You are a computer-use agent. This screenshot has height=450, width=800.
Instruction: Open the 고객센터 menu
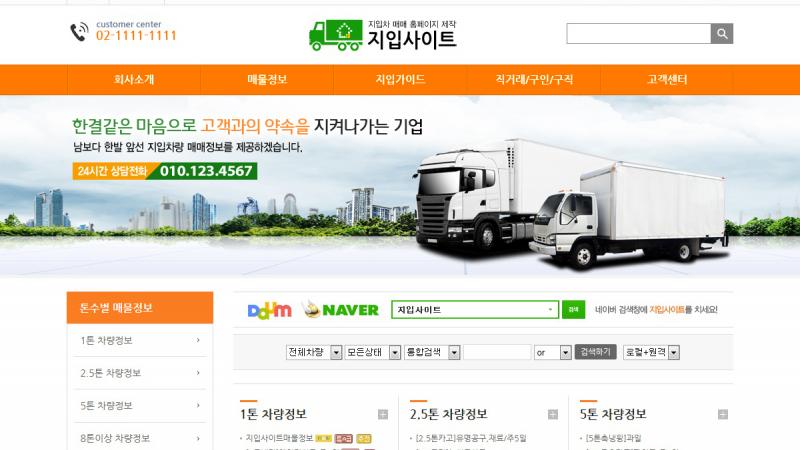(x=667, y=80)
